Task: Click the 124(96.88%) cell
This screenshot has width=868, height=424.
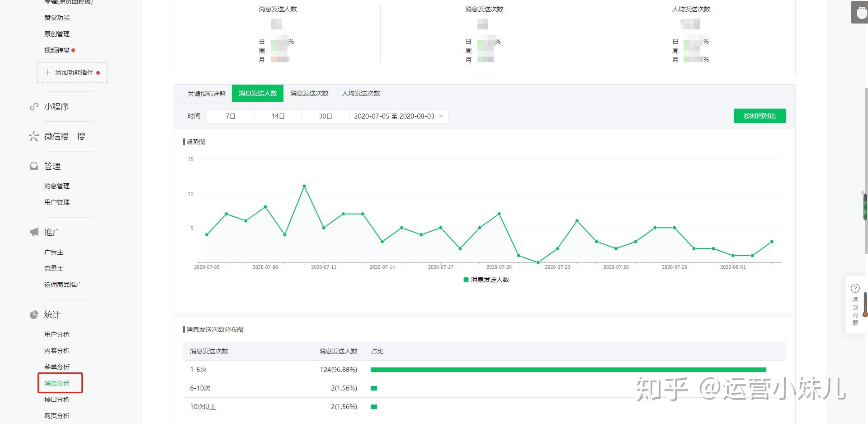Action: pos(338,370)
